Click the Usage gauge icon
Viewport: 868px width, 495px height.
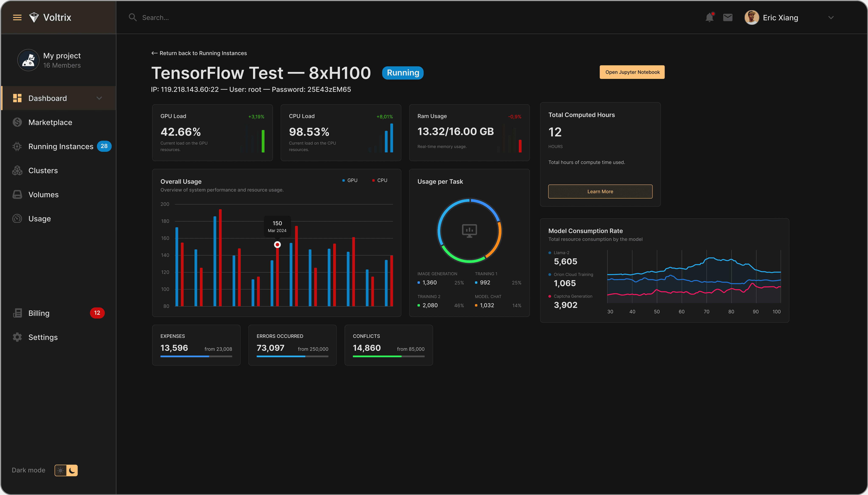(x=17, y=219)
